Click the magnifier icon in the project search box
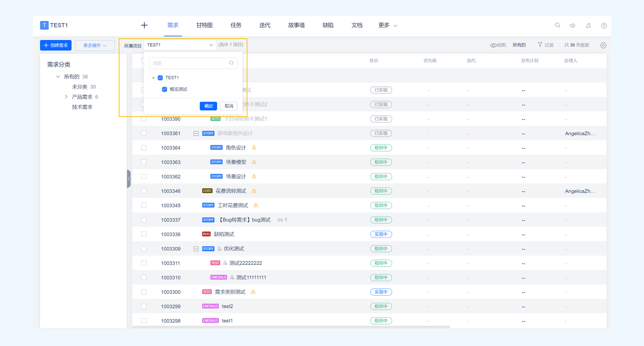 [x=231, y=63]
